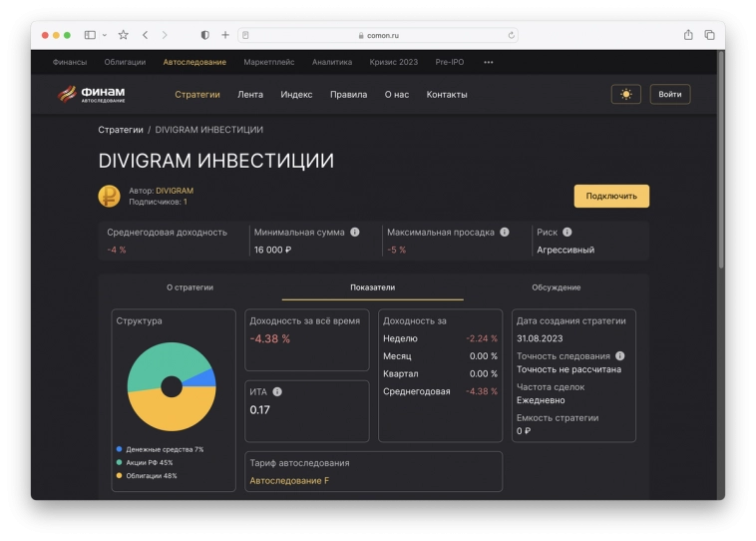The width and height of the screenshot is (756, 541).
Task: Add a new tab with plus icon
Action: 225,35
